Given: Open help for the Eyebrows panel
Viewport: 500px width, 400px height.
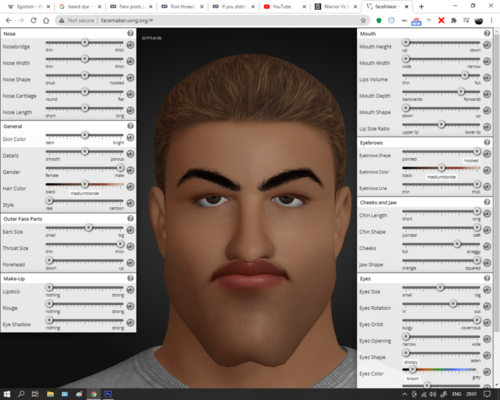Looking at the screenshot, I should point(487,142).
